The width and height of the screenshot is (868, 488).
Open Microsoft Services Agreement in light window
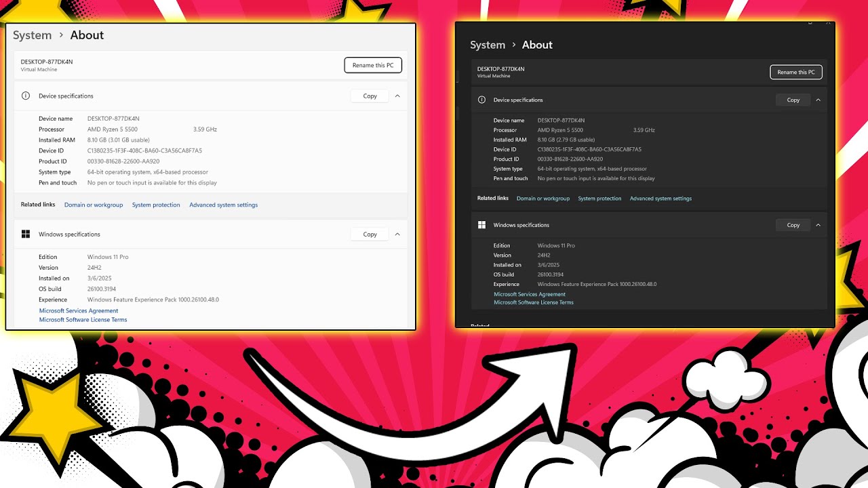[x=79, y=311]
